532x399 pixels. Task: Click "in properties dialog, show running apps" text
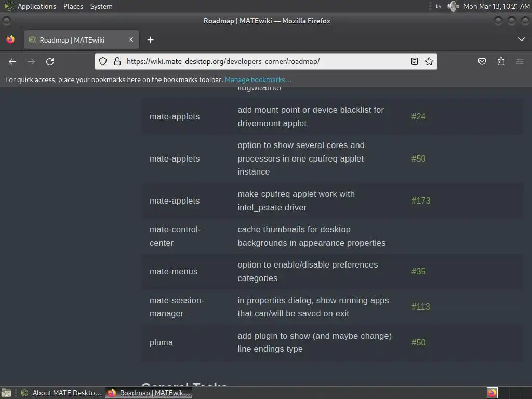tap(313, 307)
